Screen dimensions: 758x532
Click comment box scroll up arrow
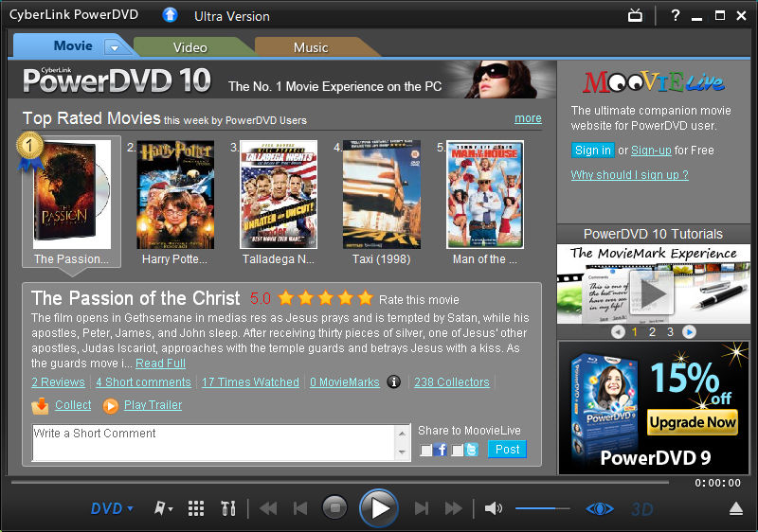[x=402, y=434]
